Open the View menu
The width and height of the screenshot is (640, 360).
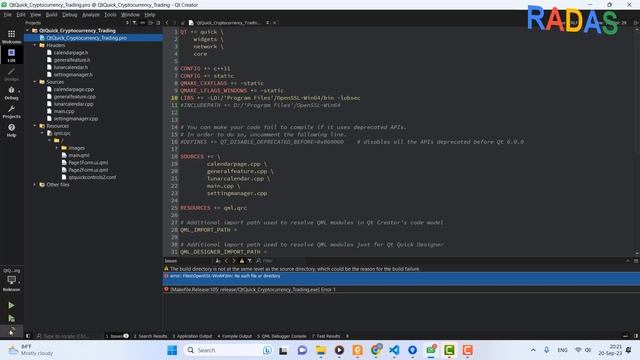36,15
